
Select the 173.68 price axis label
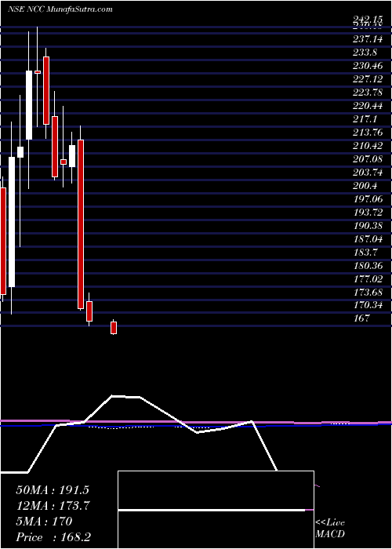368,293
